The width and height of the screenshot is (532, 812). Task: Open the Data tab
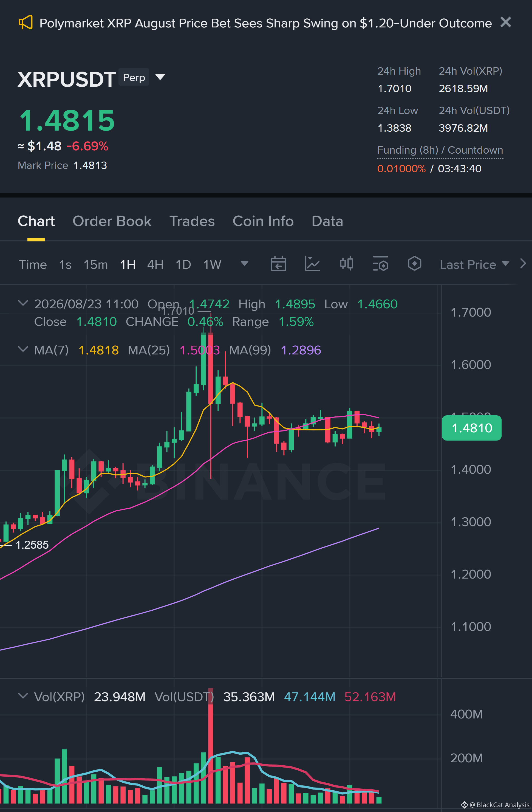pos(327,221)
